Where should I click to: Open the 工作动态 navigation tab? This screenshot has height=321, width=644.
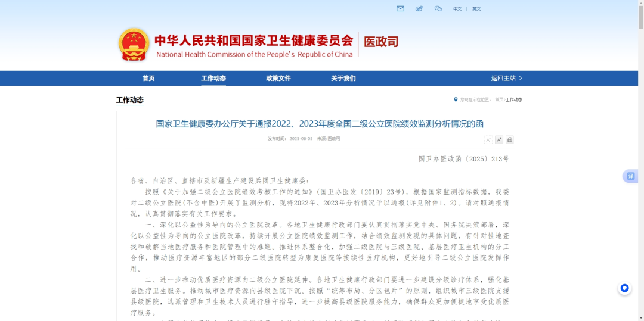213,78
